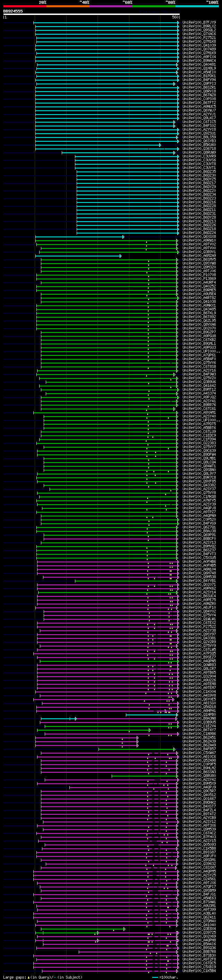Open hit UniRef100_B9RLX2
222x980 pixels.
point(199,26)
